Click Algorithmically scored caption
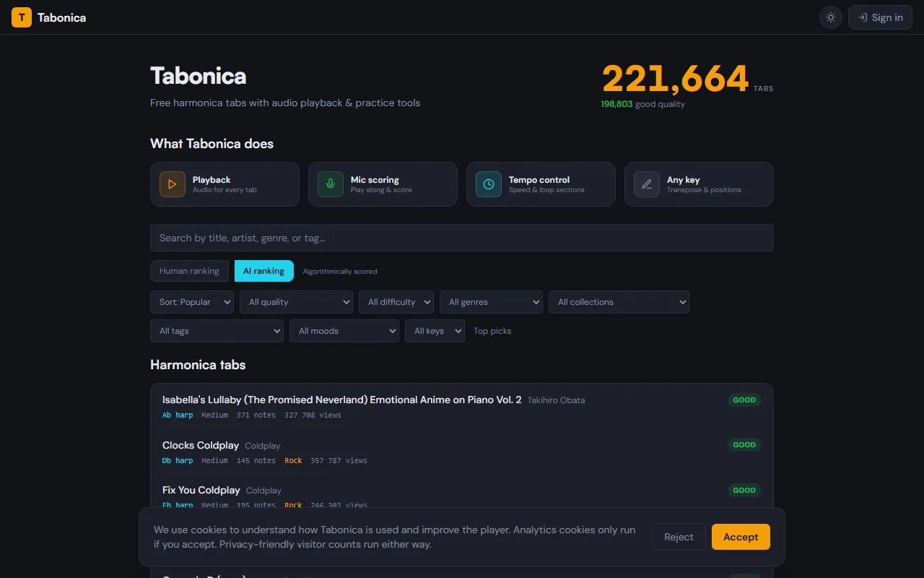 click(x=340, y=272)
